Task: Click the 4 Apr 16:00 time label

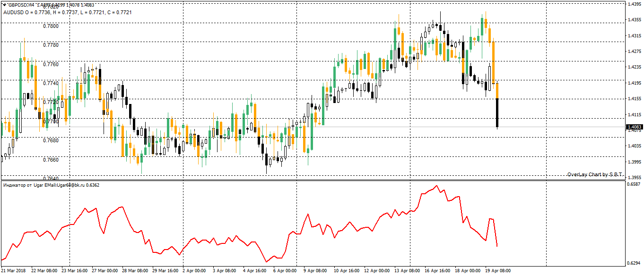Action: [255, 271]
